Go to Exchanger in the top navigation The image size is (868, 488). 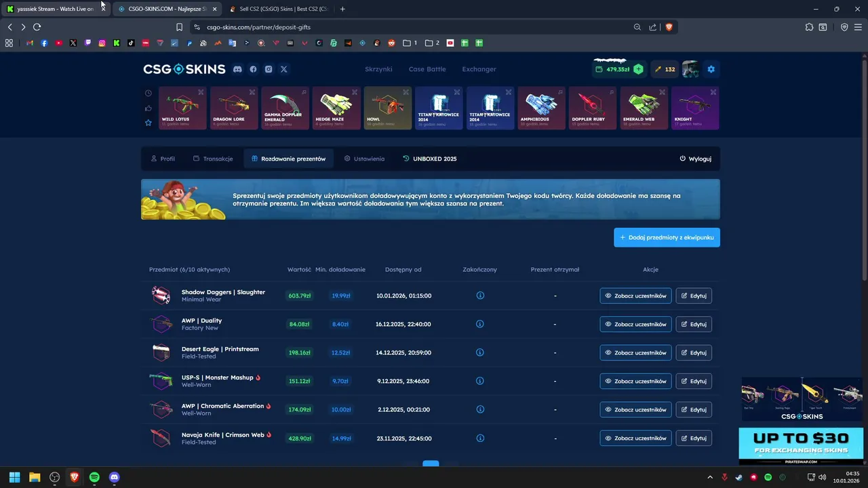tap(479, 69)
